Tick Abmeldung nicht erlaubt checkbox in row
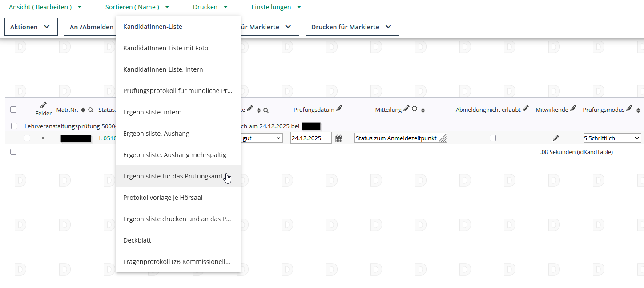The height and width of the screenshot is (288, 644). coord(493,138)
